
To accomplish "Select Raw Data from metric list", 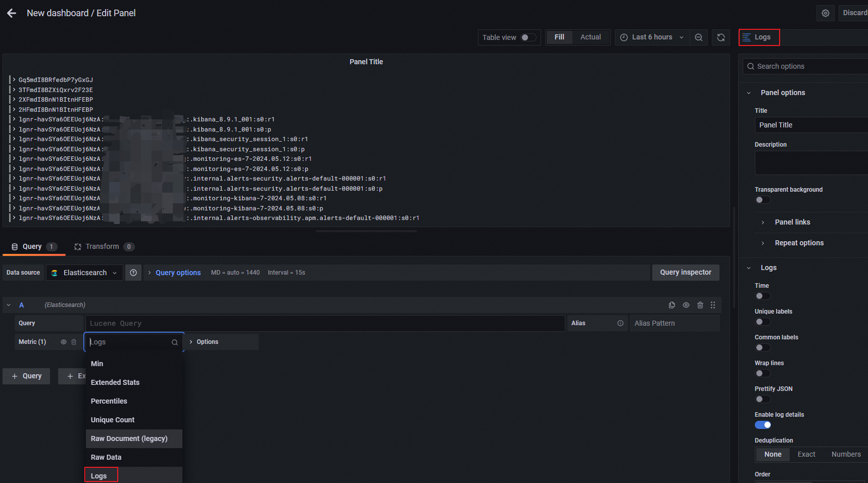I will click(x=106, y=457).
